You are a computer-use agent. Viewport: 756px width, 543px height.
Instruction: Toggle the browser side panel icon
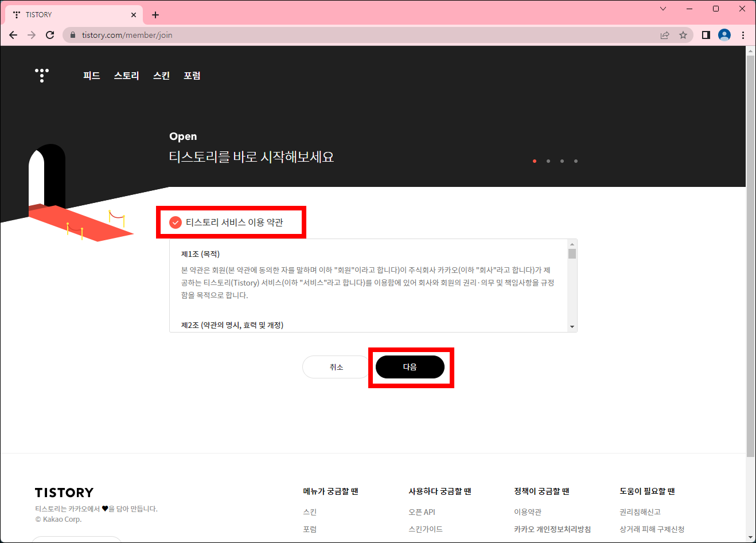[706, 35]
